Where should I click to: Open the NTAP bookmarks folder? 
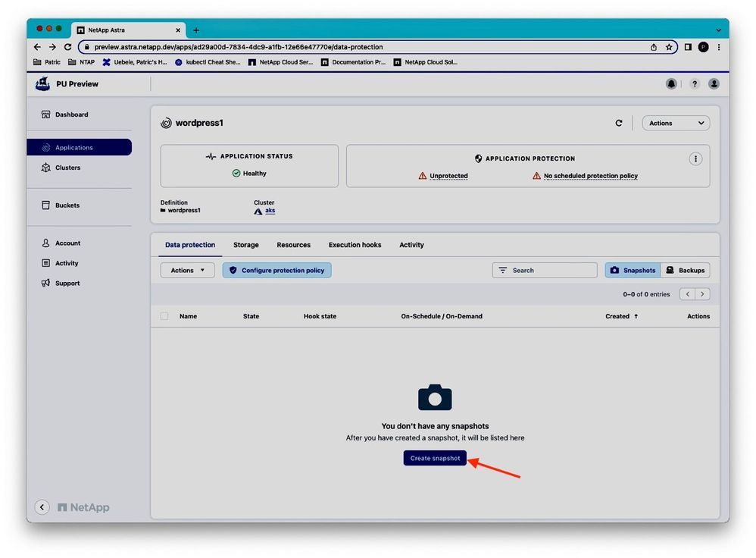[x=82, y=61]
